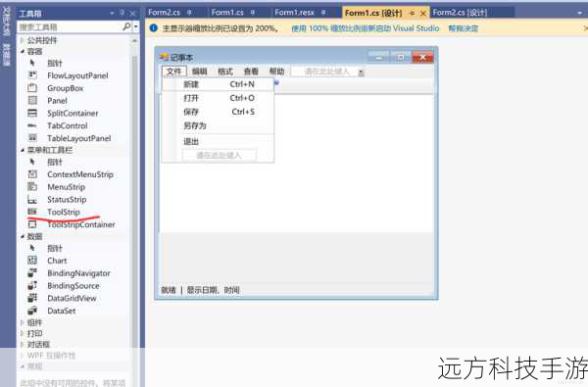Expand the 组件 toolbox group
The width and height of the screenshot is (588, 387).
(x=23, y=322)
